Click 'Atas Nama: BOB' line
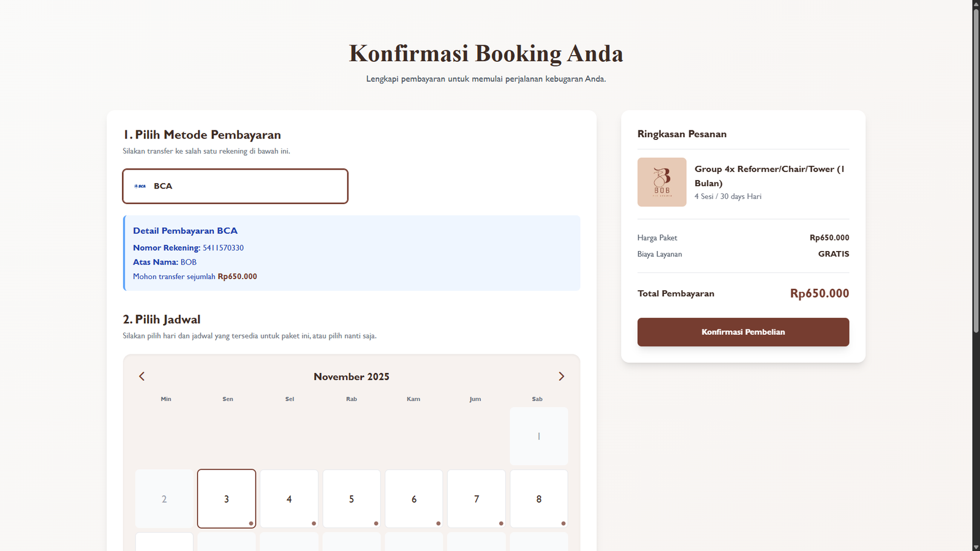Image resolution: width=980 pixels, height=551 pixels. 165,262
